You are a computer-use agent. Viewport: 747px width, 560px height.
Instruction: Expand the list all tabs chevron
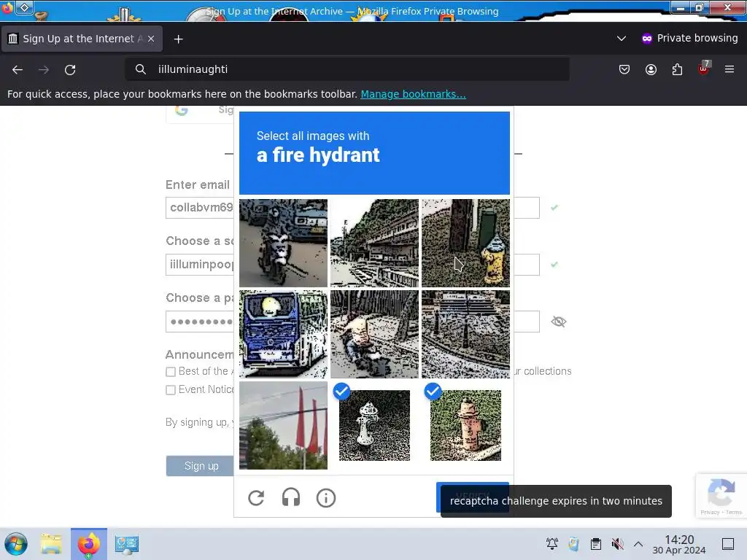(x=622, y=39)
